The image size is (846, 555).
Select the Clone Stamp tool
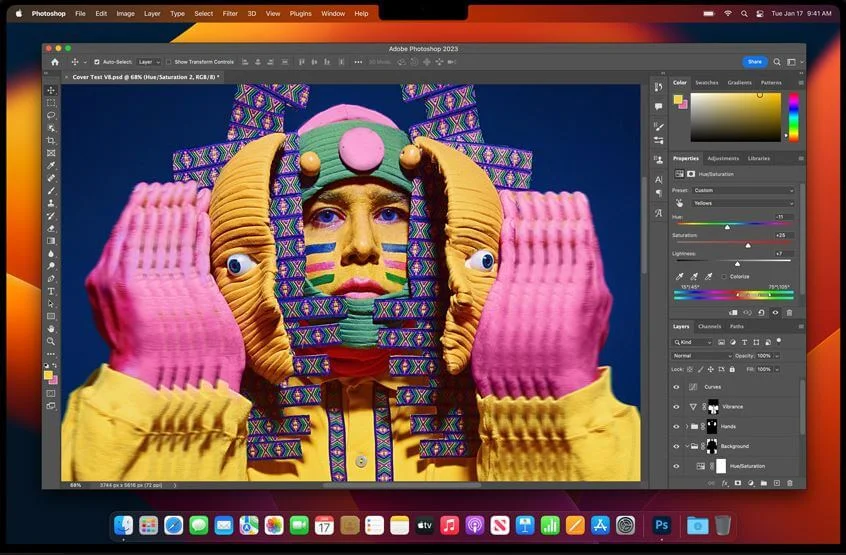(51, 203)
